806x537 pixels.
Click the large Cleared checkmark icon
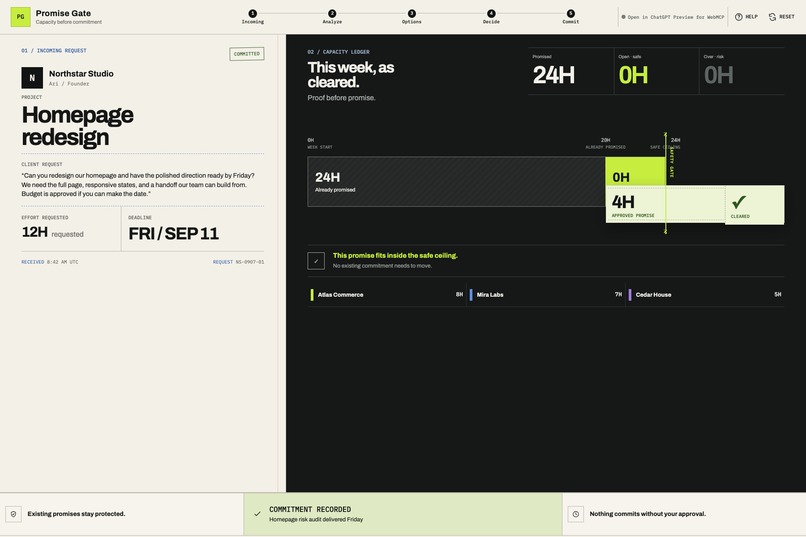pyautogui.click(x=739, y=201)
